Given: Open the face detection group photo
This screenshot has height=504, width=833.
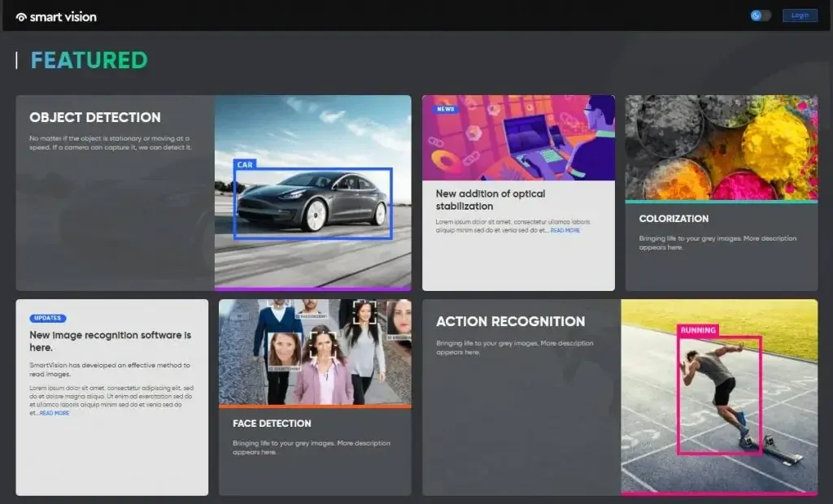Looking at the screenshot, I should [315, 351].
